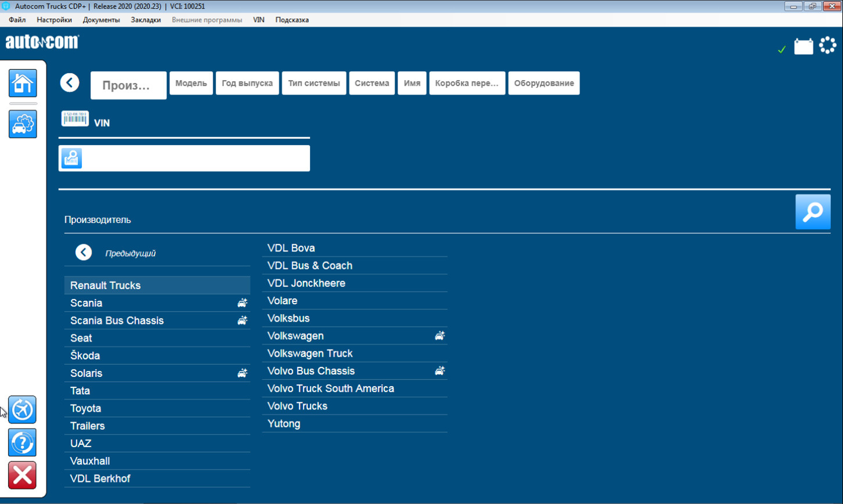Open the Настройки menu
The image size is (843, 504).
coord(54,20)
